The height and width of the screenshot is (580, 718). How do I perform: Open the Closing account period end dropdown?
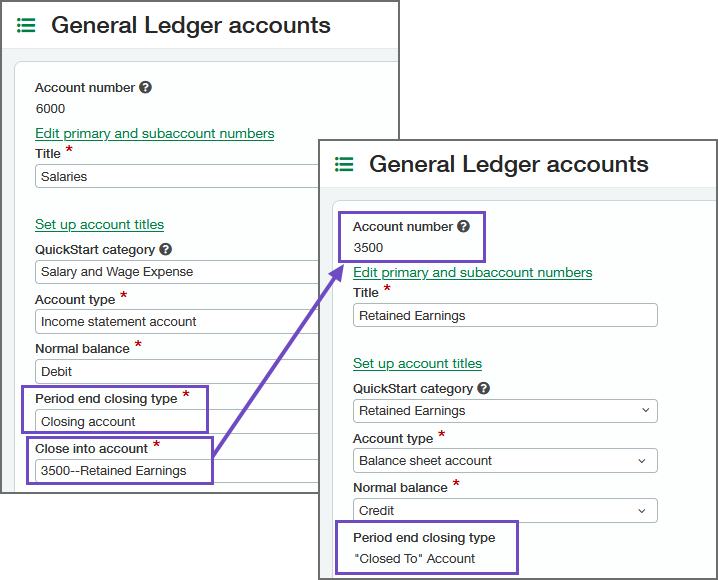tap(175, 422)
